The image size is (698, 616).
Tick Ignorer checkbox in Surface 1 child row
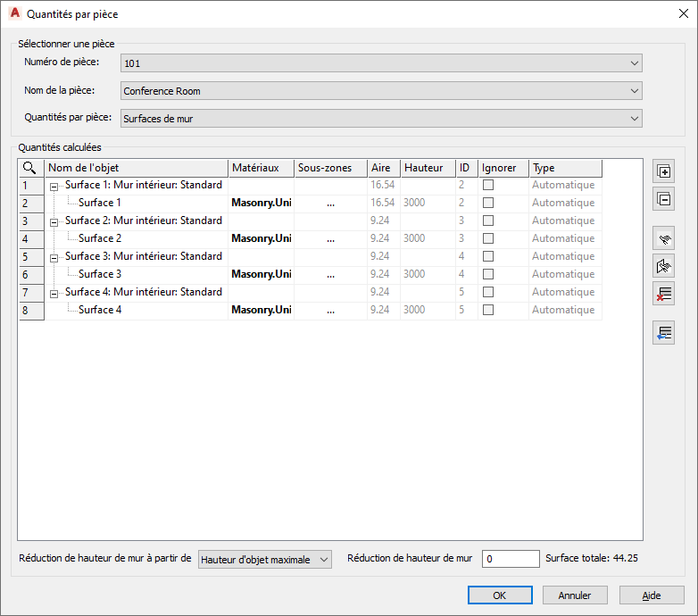tap(488, 203)
